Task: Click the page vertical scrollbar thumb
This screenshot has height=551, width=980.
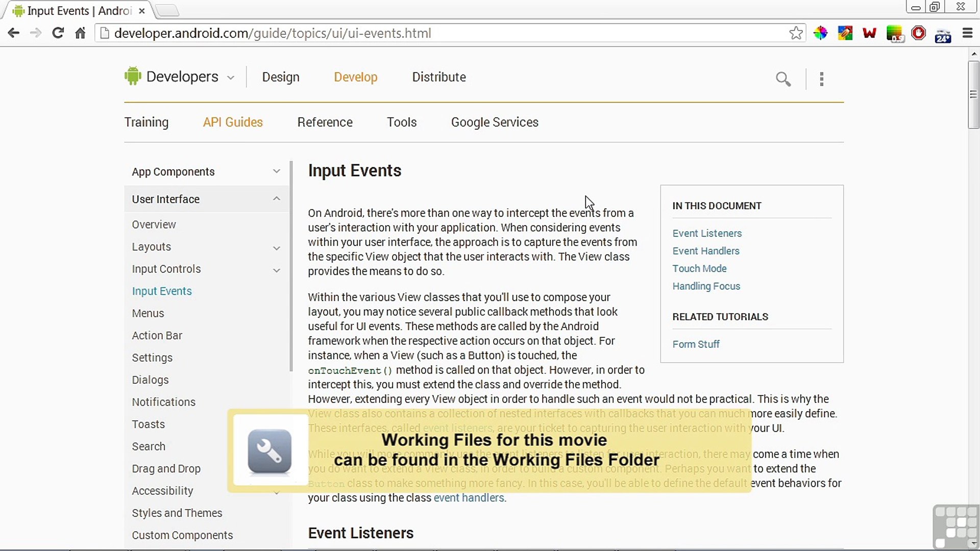Action: click(973, 94)
